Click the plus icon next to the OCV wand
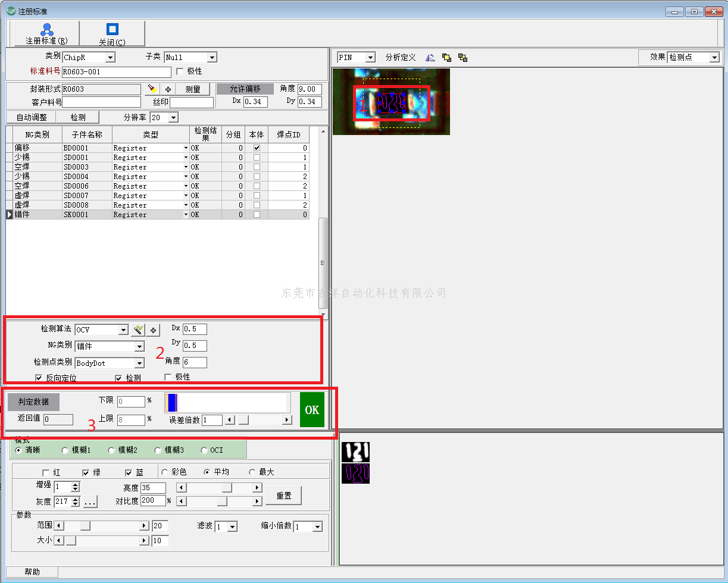This screenshot has width=728, height=583. point(153,330)
